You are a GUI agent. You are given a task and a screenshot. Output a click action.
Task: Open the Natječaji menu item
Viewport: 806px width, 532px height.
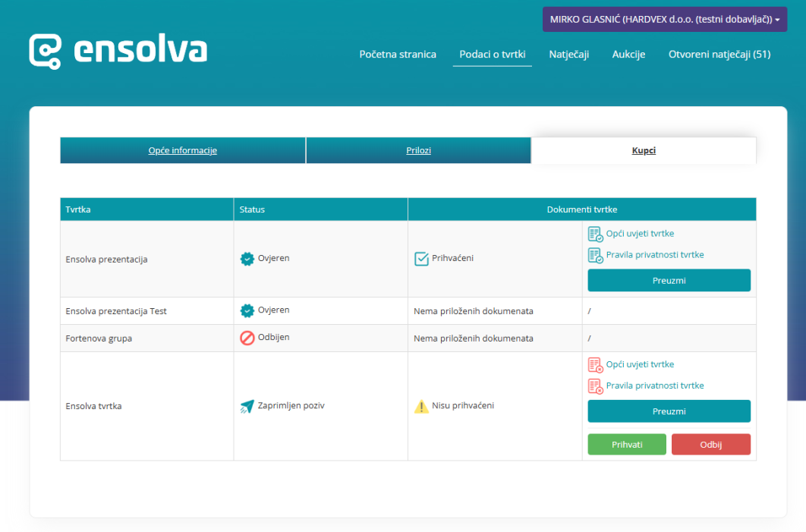pos(568,55)
